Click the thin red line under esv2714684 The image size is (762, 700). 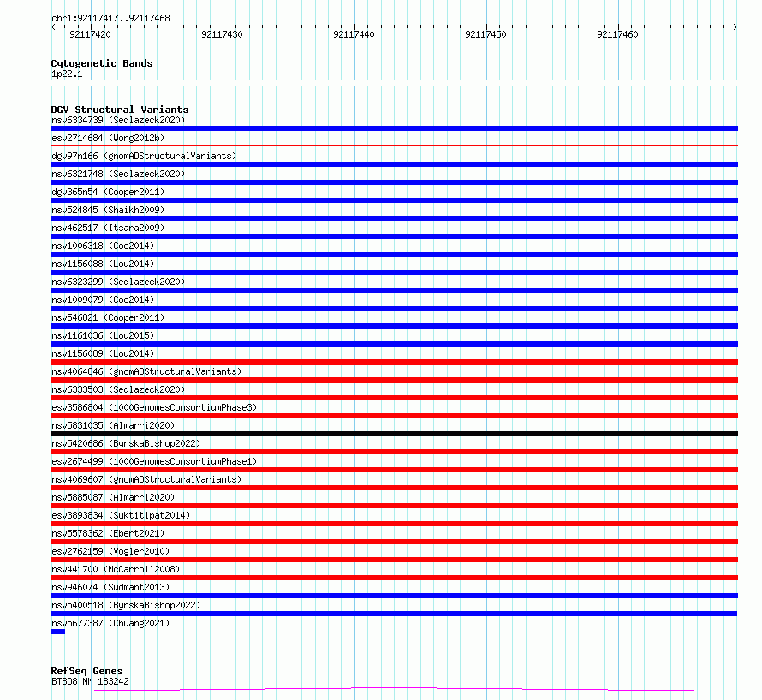394,145
